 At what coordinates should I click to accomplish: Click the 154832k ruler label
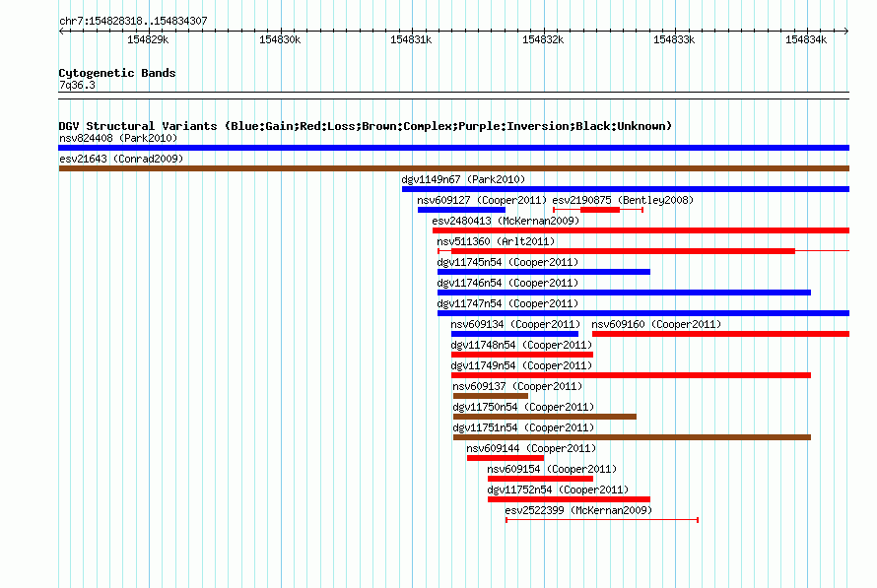(543, 39)
